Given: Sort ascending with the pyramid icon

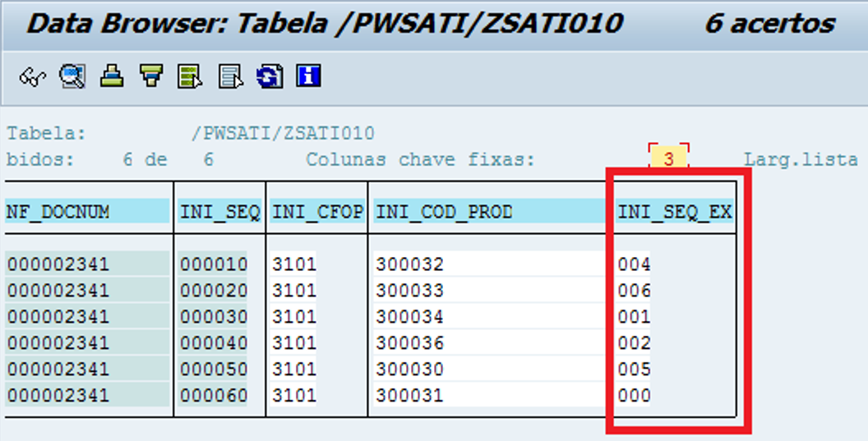Looking at the screenshot, I should tap(112, 77).
